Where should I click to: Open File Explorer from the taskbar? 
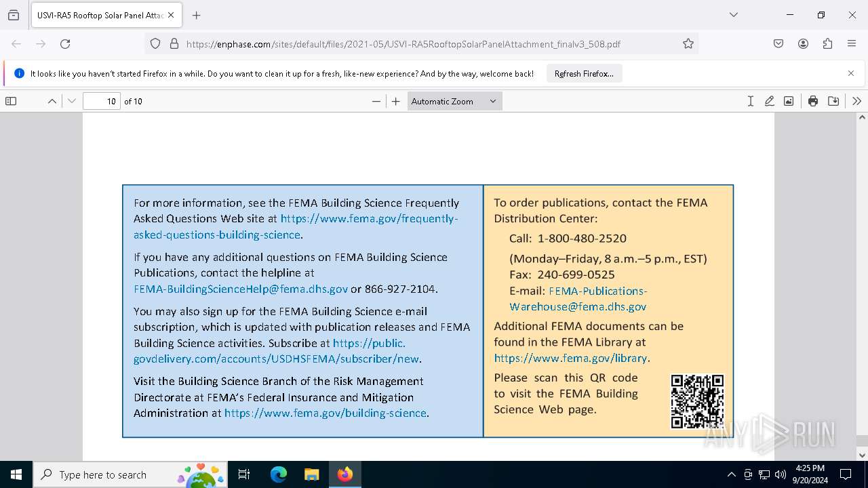[311, 474]
